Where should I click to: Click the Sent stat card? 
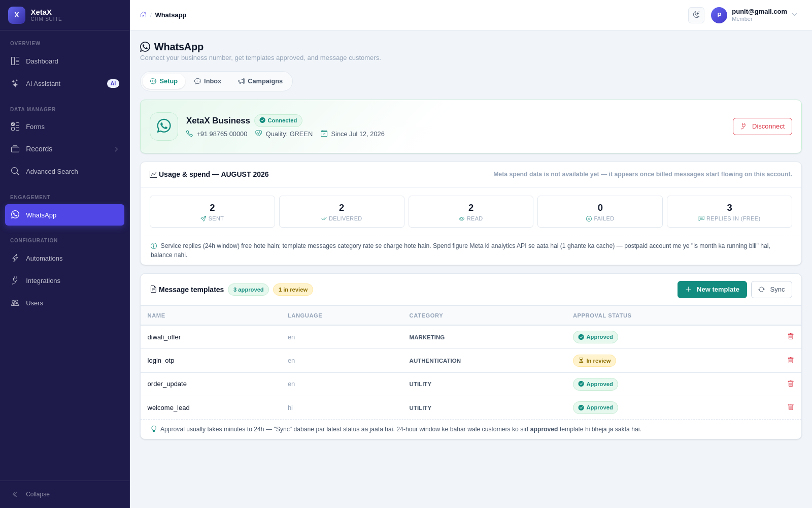point(212,212)
